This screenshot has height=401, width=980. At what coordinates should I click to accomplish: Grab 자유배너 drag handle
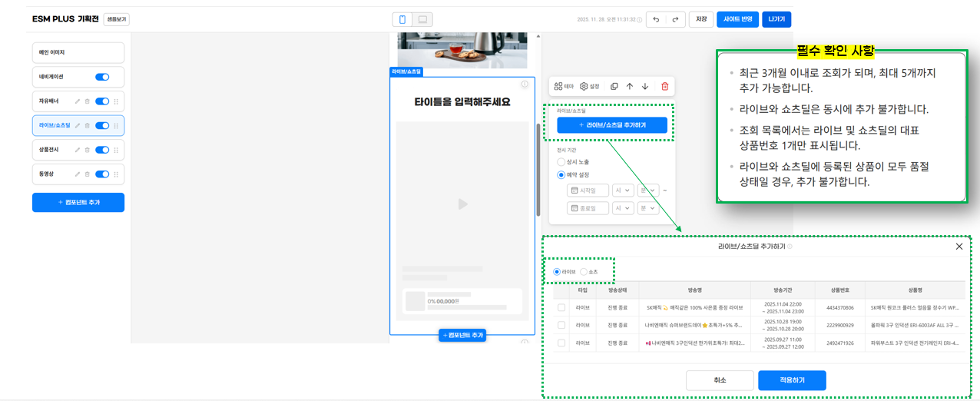[116, 101]
